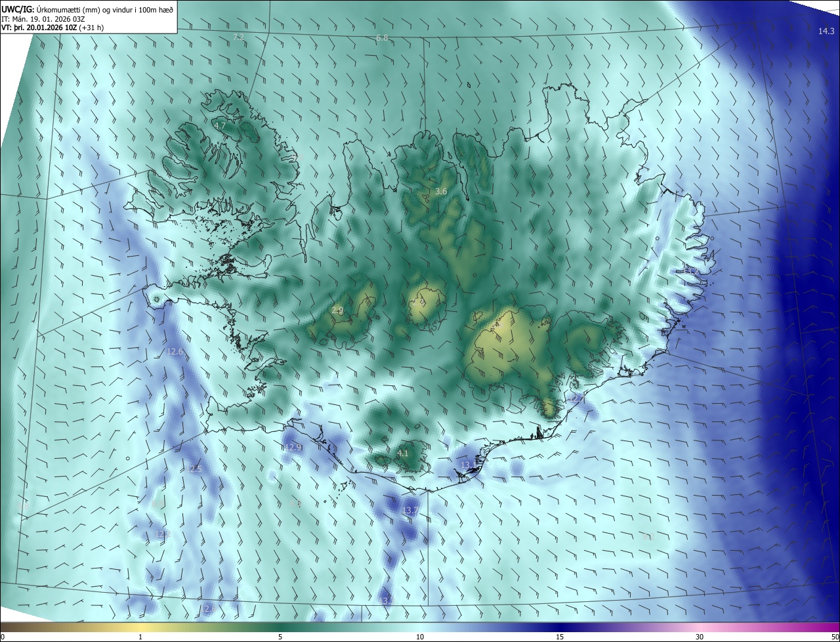The image size is (840, 642).
Task: Click the 4.1 value label on the map
Action: [x=403, y=453]
